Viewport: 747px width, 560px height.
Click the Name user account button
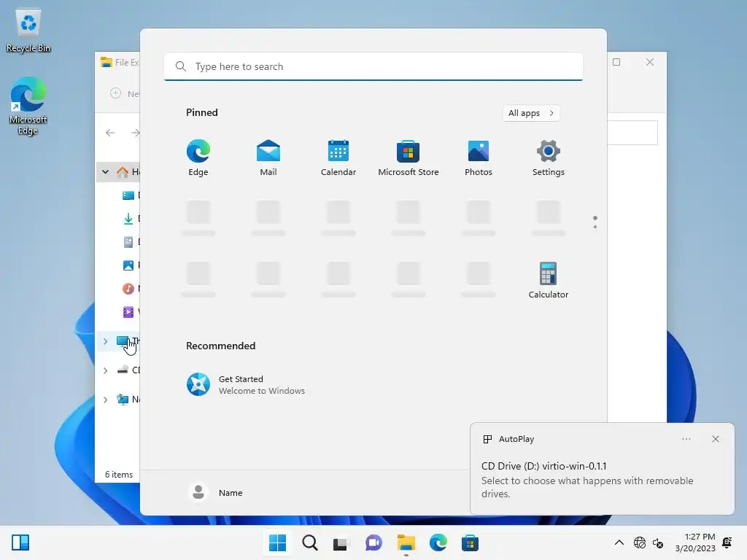[216, 492]
